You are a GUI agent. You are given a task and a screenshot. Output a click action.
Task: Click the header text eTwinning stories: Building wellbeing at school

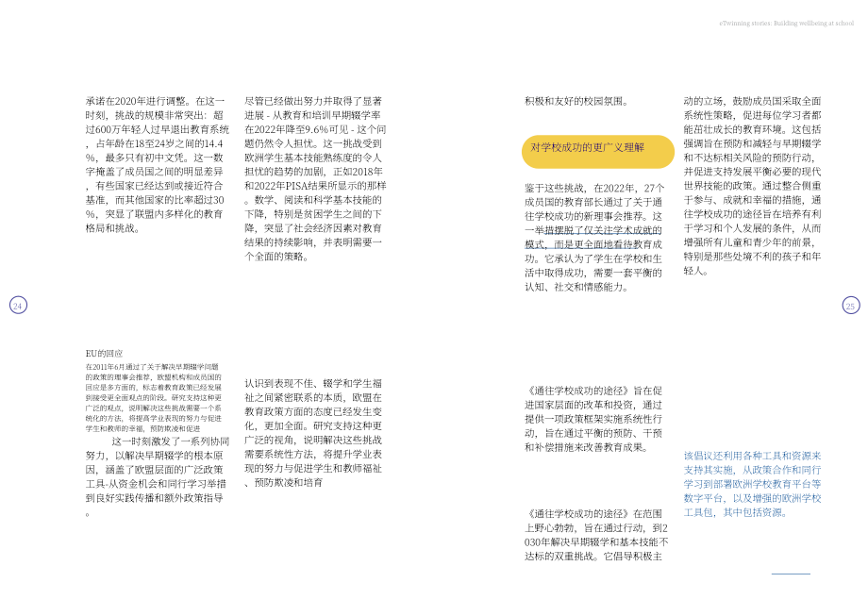[x=787, y=24]
